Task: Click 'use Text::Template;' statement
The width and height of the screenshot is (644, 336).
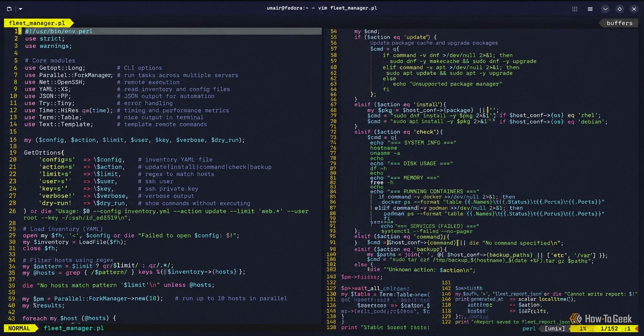Action: (x=59, y=124)
